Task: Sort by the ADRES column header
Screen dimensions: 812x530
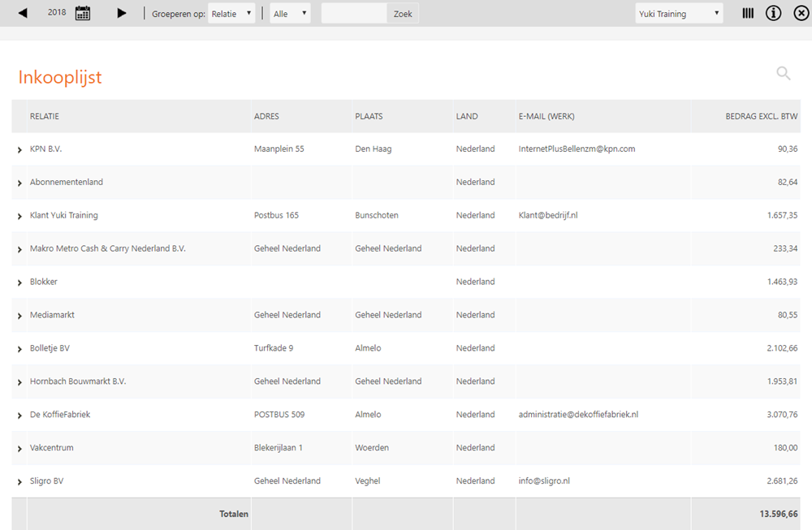Action: pyautogui.click(x=266, y=116)
